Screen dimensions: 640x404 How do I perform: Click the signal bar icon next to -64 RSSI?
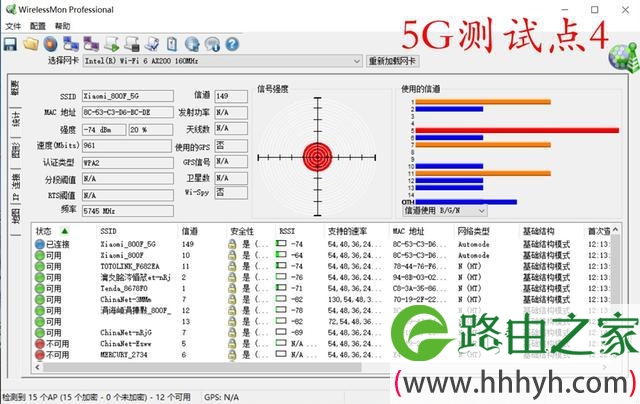[281, 255]
